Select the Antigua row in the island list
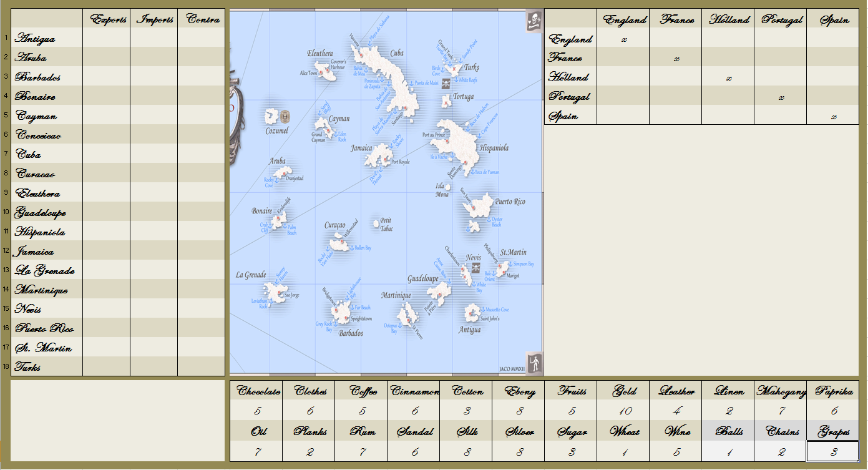The height and width of the screenshot is (470, 868). point(118,38)
